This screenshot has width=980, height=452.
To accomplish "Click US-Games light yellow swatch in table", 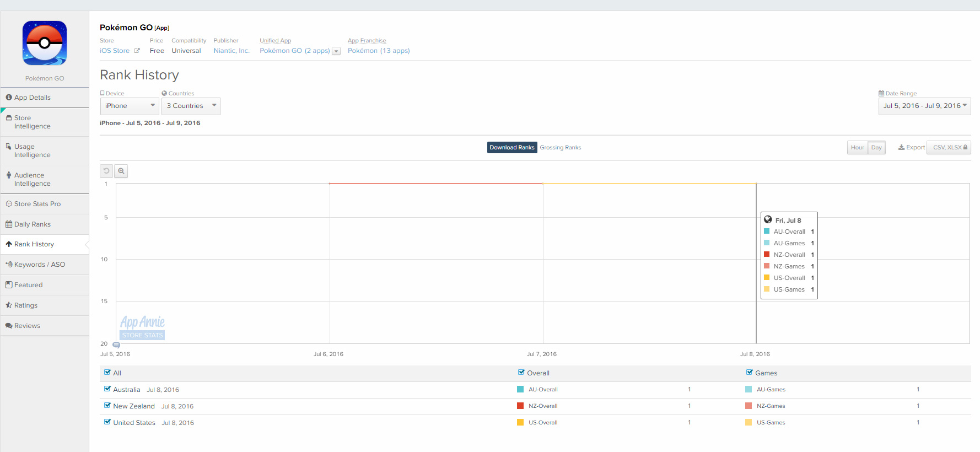I will [x=749, y=422].
